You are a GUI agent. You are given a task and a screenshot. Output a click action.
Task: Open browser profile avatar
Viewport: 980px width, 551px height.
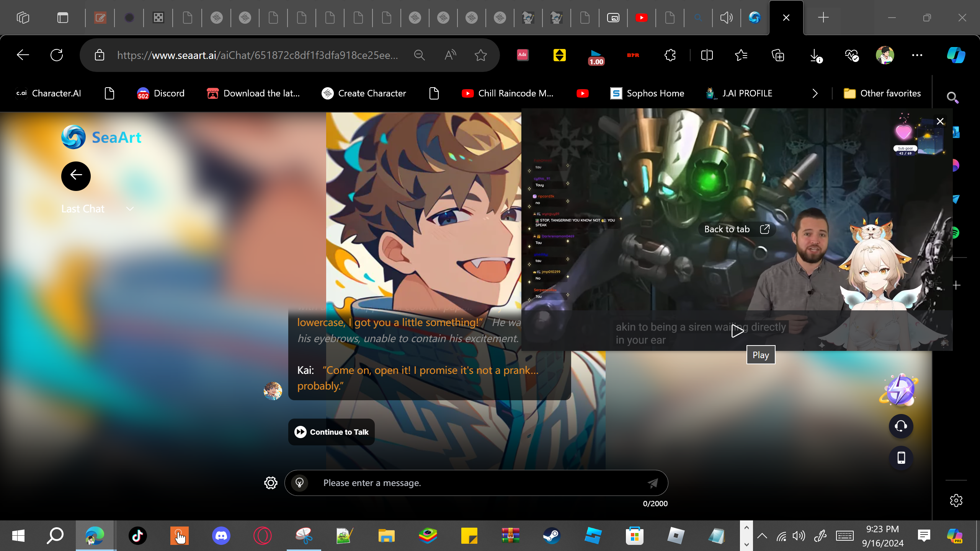click(885, 55)
